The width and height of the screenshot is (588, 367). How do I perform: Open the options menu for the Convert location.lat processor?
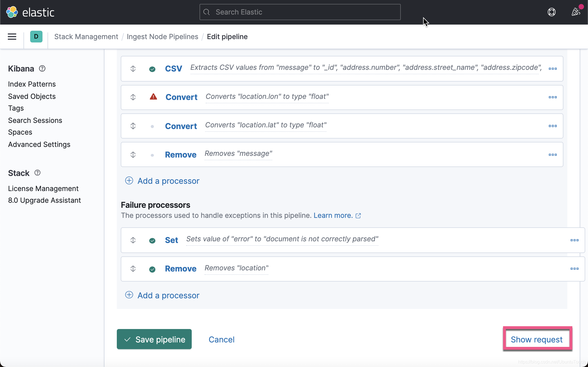point(553,126)
